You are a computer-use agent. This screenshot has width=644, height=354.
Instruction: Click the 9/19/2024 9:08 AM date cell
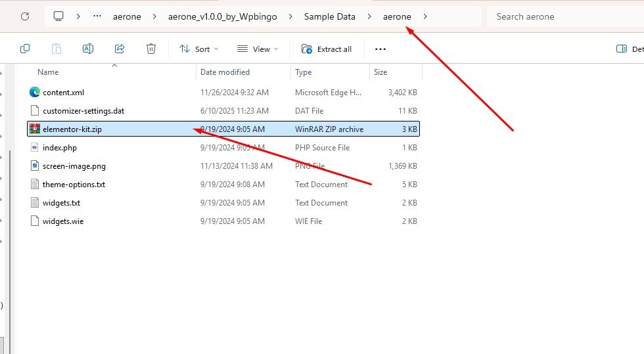(233, 185)
